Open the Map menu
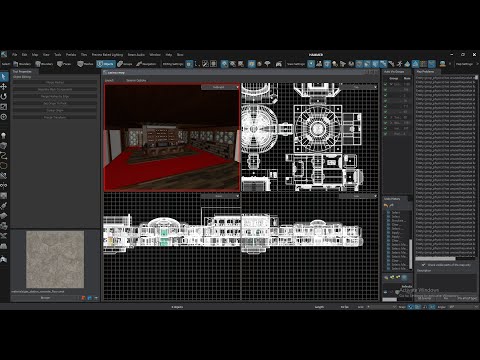 point(35,54)
